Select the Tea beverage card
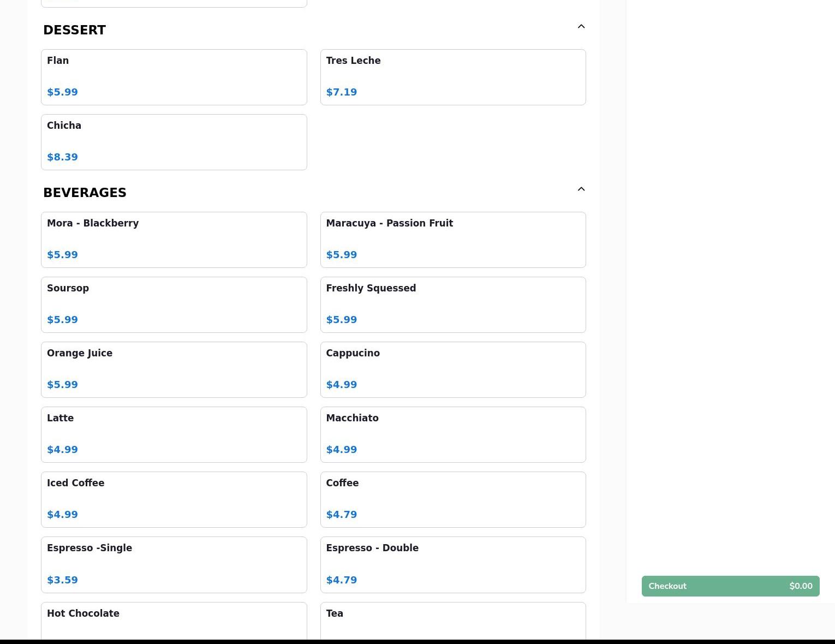The height and width of the screenshot is (644, 835). [x=452, y=621]
